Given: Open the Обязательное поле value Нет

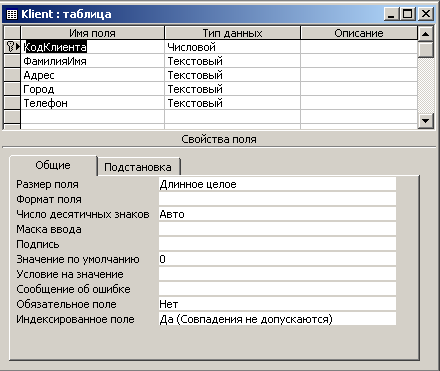Looking at the screenshot, I should click(277, 304).
